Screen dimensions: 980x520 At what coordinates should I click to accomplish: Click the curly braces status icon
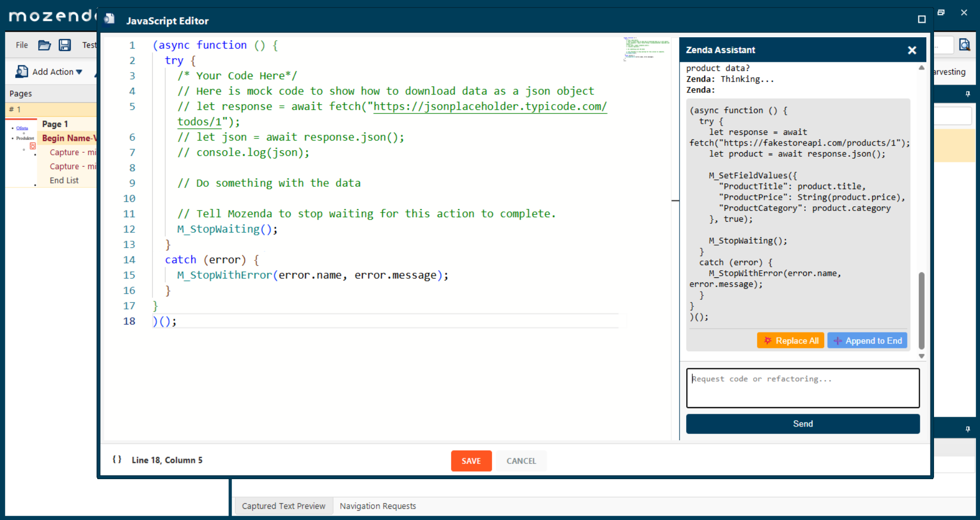tap(117, 460)
